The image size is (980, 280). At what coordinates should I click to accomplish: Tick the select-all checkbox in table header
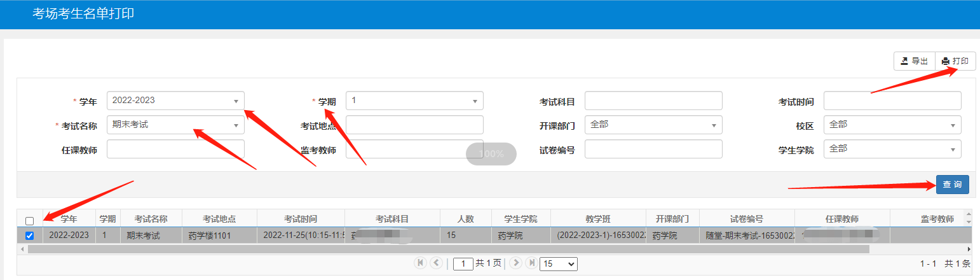pyautogui.click(x=29, y=221)
